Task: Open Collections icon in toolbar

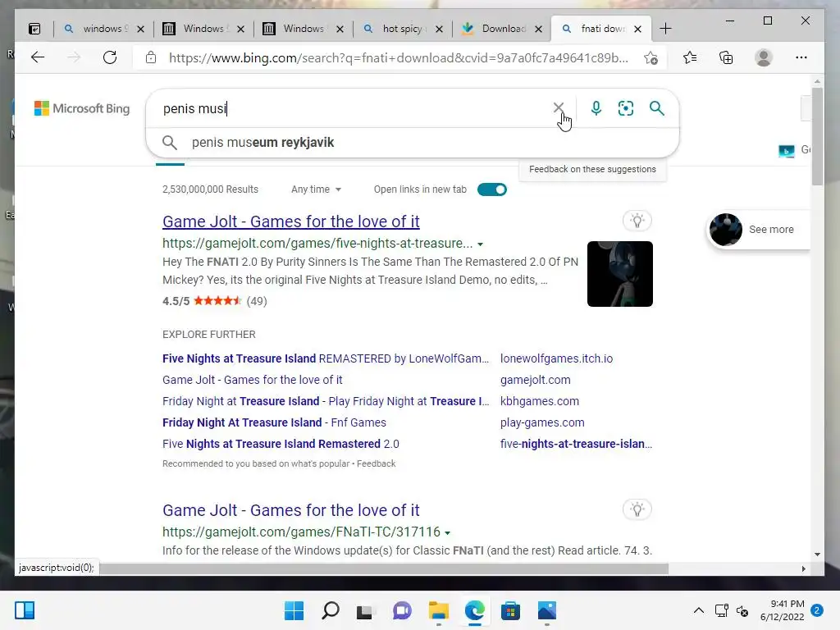Action: click(726, 57)
